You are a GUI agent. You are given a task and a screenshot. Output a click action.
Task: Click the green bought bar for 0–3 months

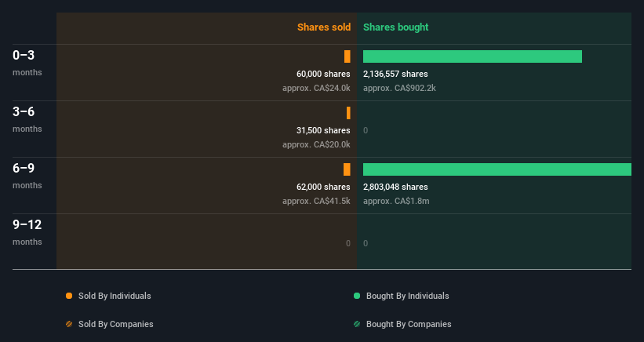[x=472, y=56]
